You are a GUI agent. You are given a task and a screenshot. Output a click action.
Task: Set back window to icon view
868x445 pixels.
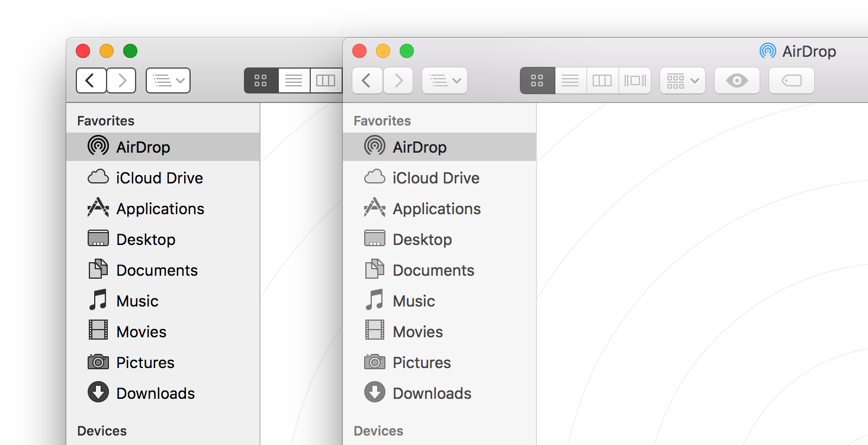coord(261,80)
